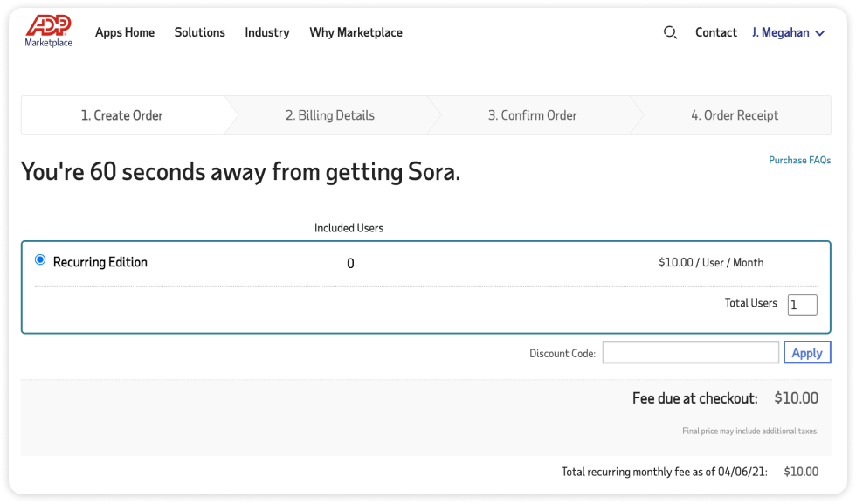This screenshot has width=856, height=504.
Task: Select the Create Order step tab
Action: click(x=122, y=115)
